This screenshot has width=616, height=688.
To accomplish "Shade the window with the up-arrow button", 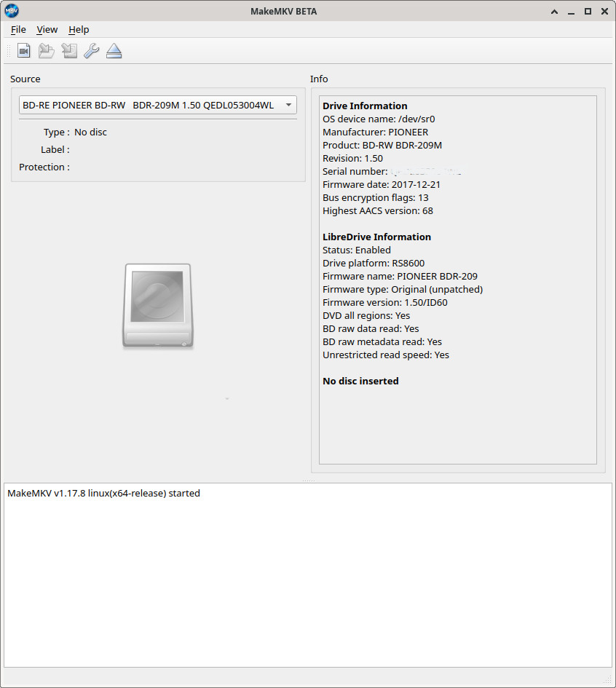I will (555, 12).
